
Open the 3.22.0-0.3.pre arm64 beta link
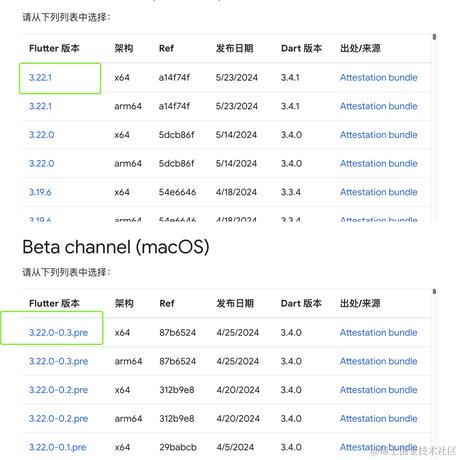(x=58, y=361)
